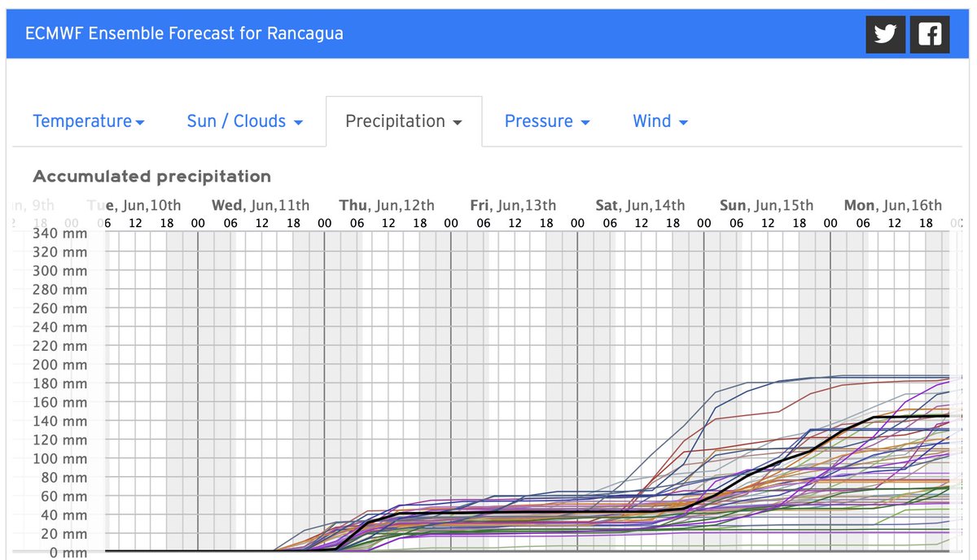Click the 'Fri, Jun,13th' date label
Viewport: 977px width, 560px height.
click(513, 205)
